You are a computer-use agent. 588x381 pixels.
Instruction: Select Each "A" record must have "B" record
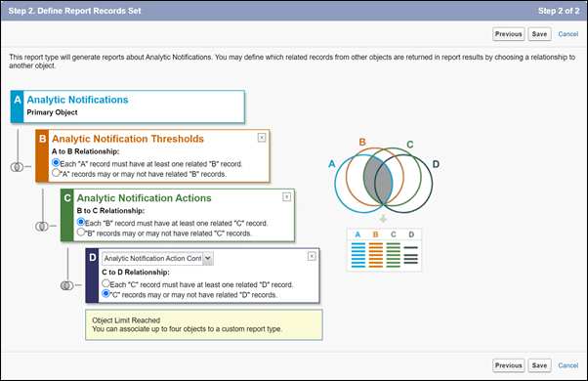click(x=56, y=163)
